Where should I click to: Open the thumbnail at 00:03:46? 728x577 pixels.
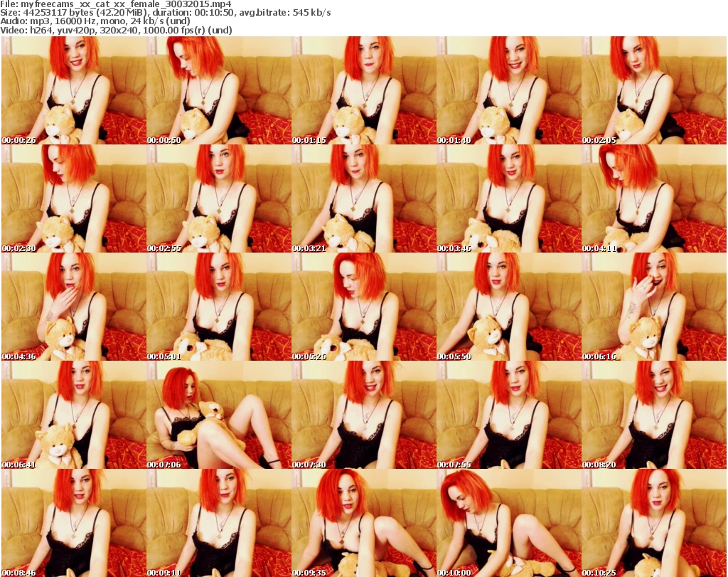(x=509, y=198)
